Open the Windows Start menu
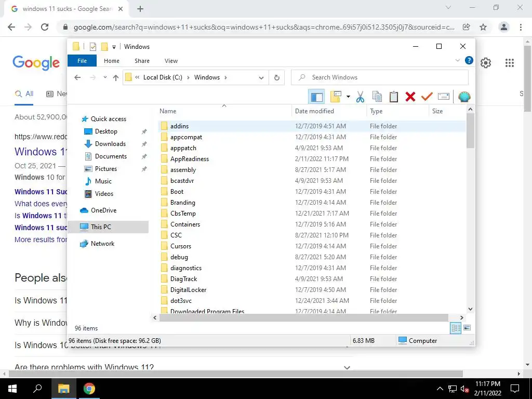Screen dimensions: 532x399 point(12,389)
